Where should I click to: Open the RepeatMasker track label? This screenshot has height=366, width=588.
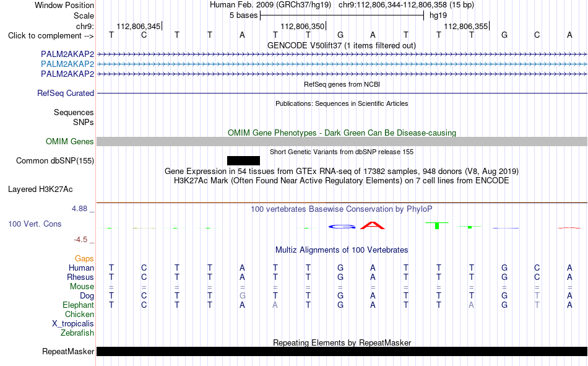point(68,351)
